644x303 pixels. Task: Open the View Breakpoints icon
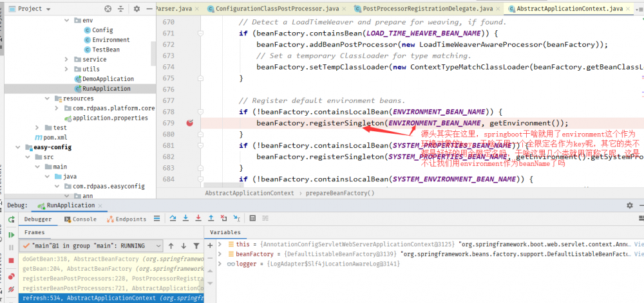tap(12, 277)
